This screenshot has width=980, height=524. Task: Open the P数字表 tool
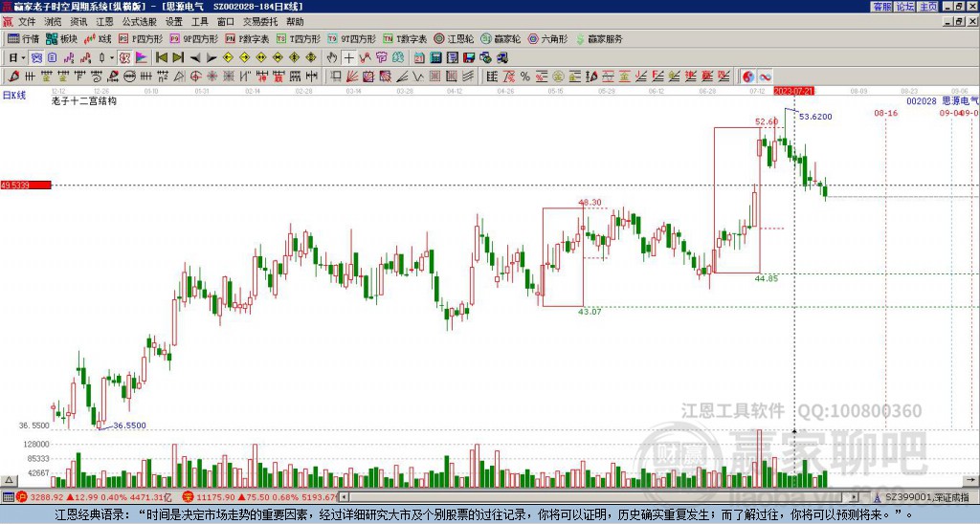[247, 38]
